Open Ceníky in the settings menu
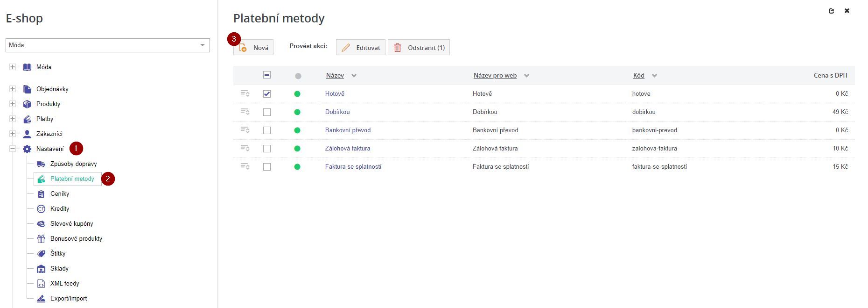868x308 pixels. click(60, 194)
